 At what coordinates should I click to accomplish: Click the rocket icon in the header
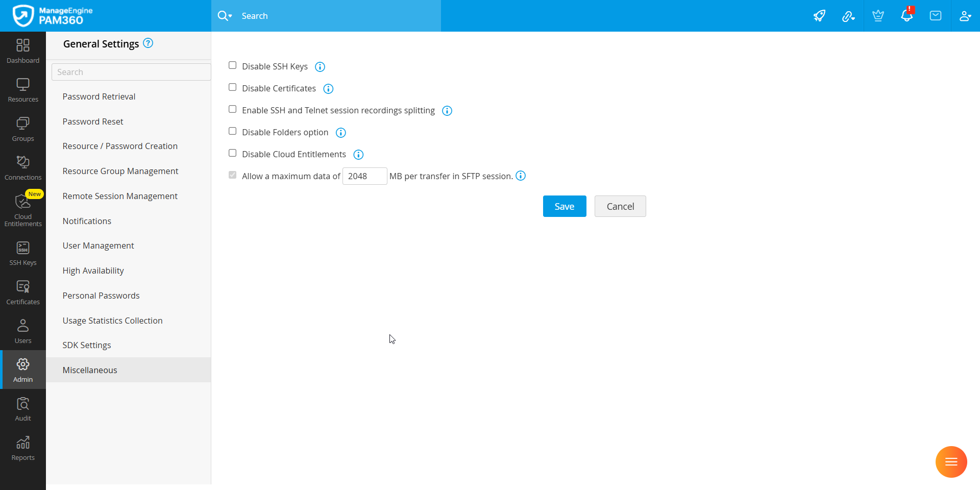(819, 16)
